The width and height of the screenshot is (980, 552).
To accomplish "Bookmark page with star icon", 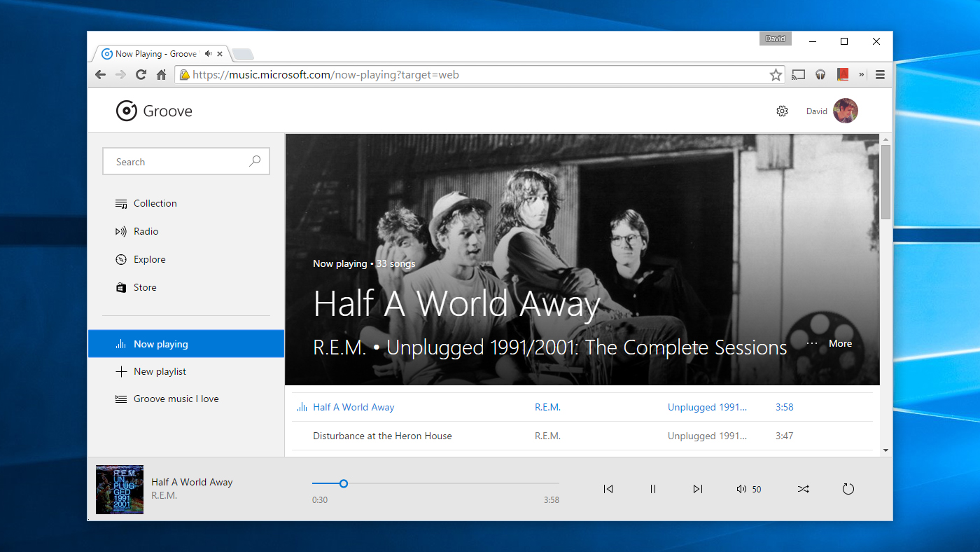I will pos(776,75).
